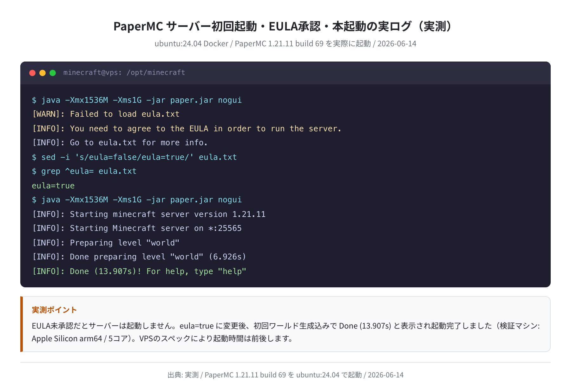Click the terminal title minecraft@vps: /opt/minecraft
The height and width of the screenshot is (392, 571).
[x=124, y=73]
